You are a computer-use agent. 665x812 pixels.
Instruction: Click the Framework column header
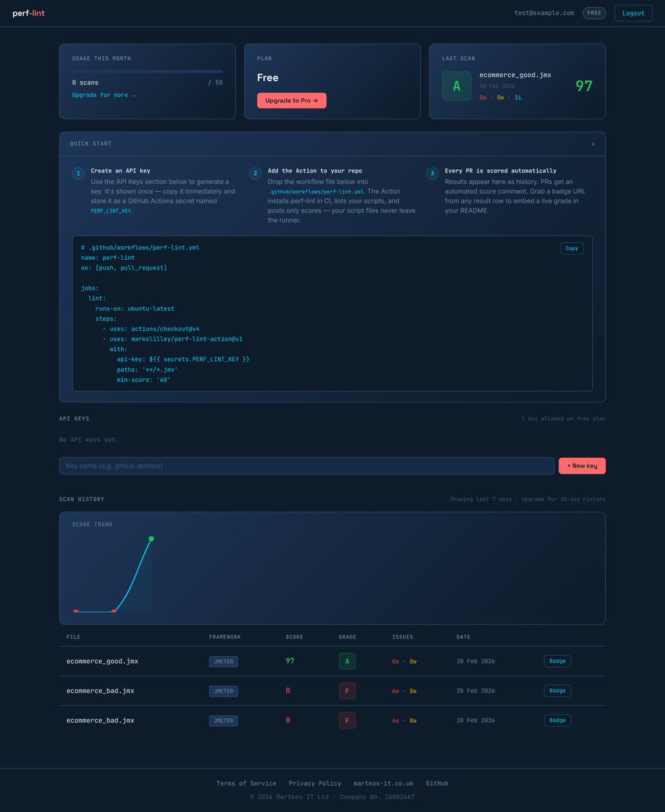pos(225,637)
